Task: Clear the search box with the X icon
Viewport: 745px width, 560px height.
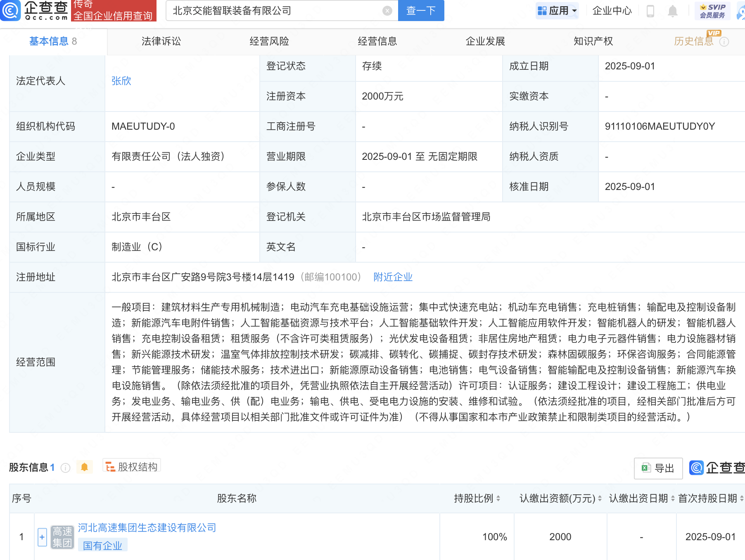Action: (x=387, y=11)
